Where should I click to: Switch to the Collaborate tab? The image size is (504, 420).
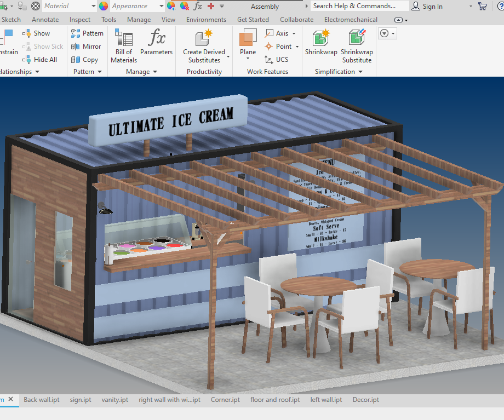[x=297, y=20]
